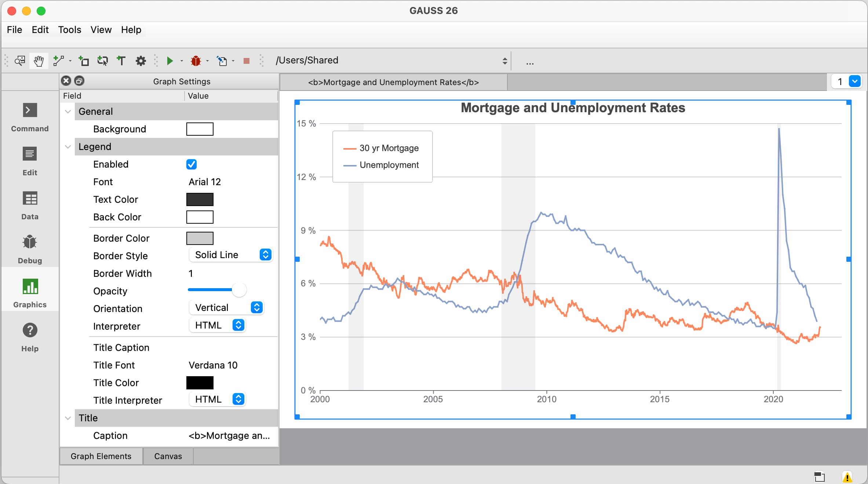The width and height of the screenshot is (868, 484).
Task: Collapse the General section
Action: coord(68,111)
